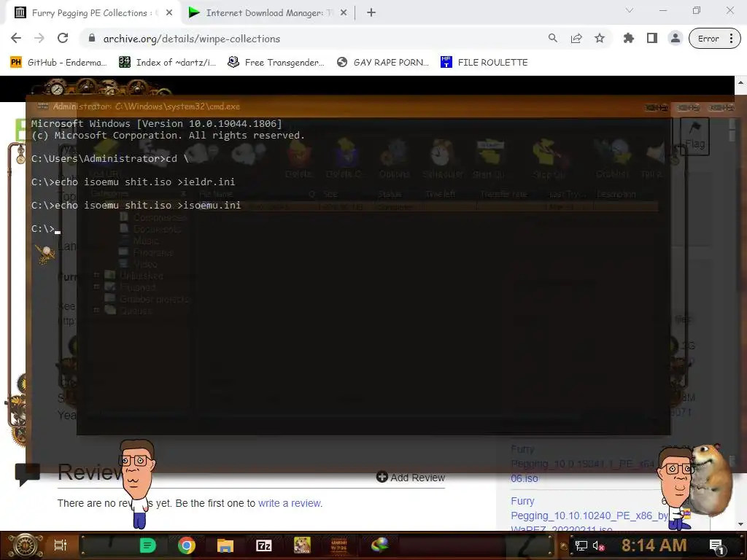Click Delete in the IDM toolbar
This screenshot has height=560, width=747.
point(298,159)
